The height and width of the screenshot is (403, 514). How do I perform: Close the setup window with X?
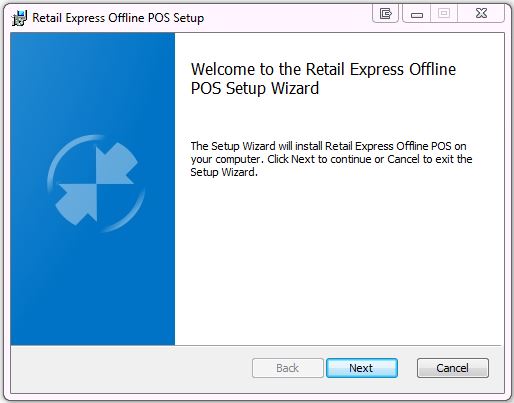(x=481, y=14)
